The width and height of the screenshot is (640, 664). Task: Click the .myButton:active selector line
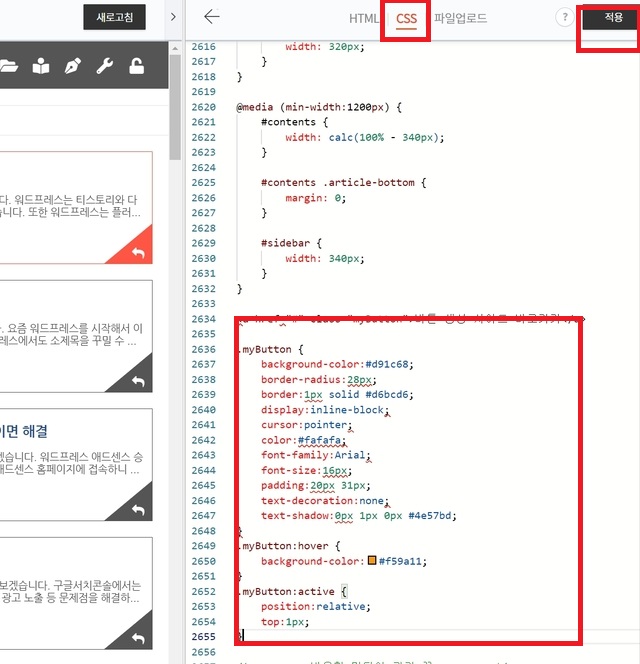(x=293, y=592)
